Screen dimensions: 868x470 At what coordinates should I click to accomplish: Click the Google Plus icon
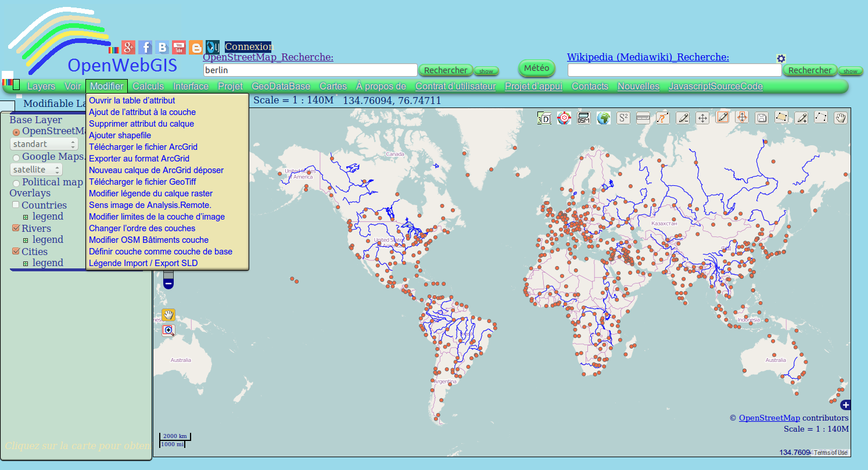(128, 48)
